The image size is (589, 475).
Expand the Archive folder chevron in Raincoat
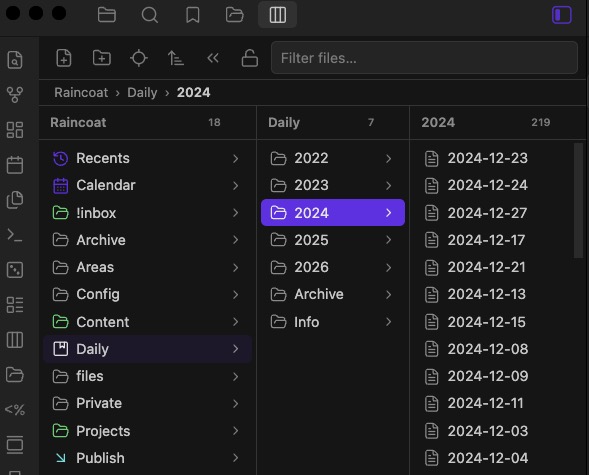pyautogui.click(x=236, y=240)
